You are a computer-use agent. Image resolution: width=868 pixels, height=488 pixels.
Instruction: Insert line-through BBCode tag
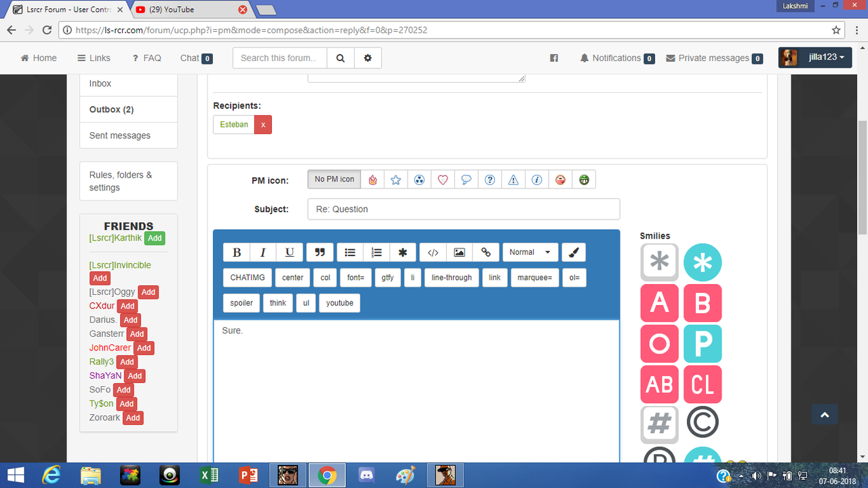452,278
